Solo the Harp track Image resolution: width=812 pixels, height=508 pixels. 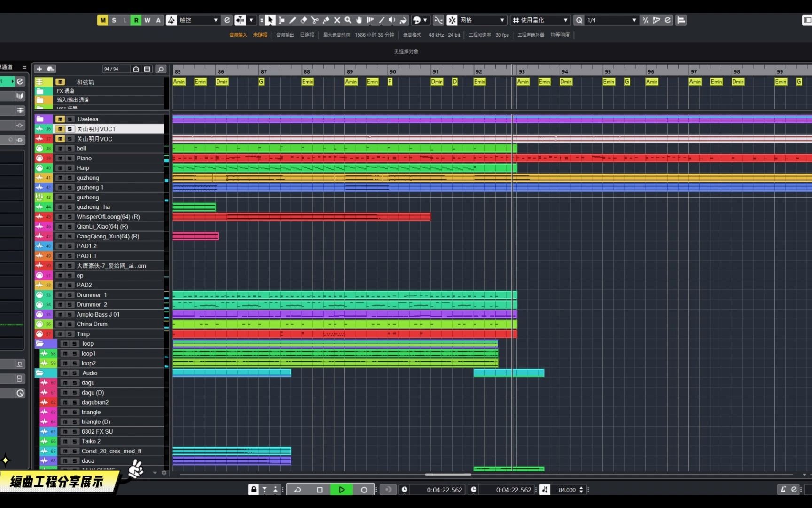[x=70, y=168]
